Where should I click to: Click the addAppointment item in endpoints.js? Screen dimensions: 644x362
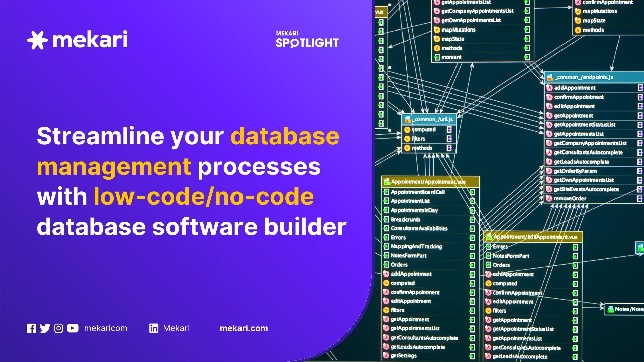pos(575,88)
